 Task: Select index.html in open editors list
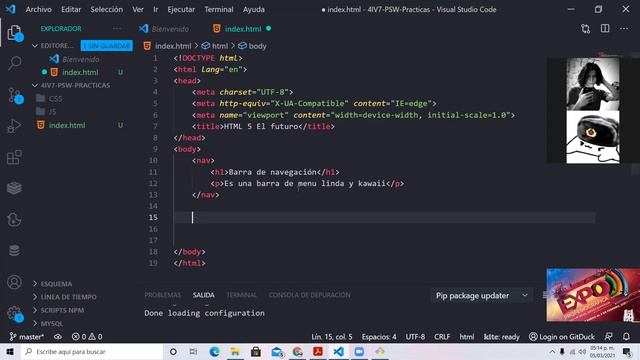point(80,72)
